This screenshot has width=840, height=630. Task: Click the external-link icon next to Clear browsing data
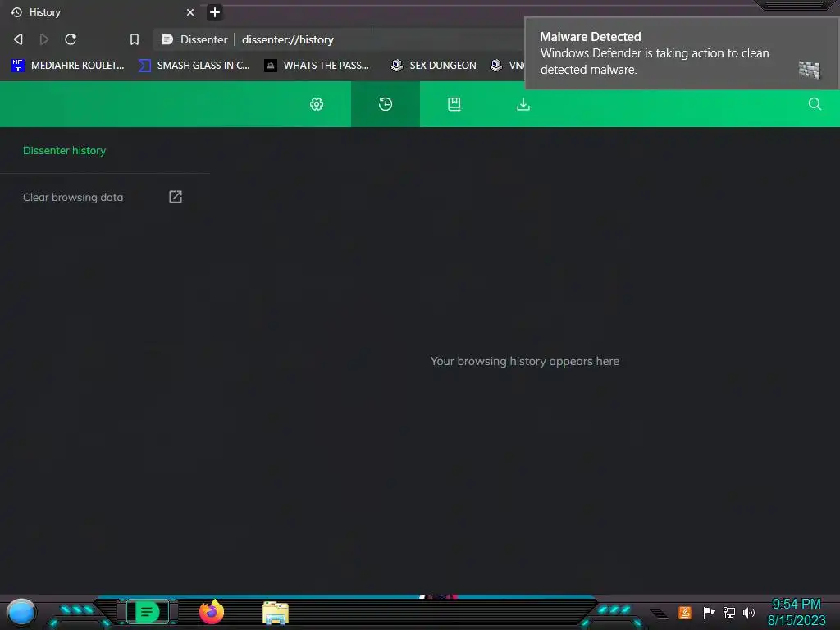176,197
